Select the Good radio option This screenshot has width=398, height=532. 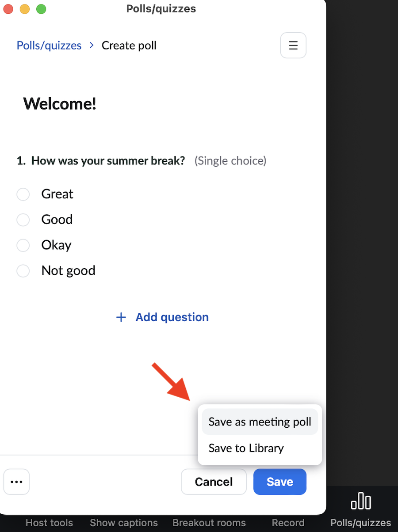(x=23, y=220)
